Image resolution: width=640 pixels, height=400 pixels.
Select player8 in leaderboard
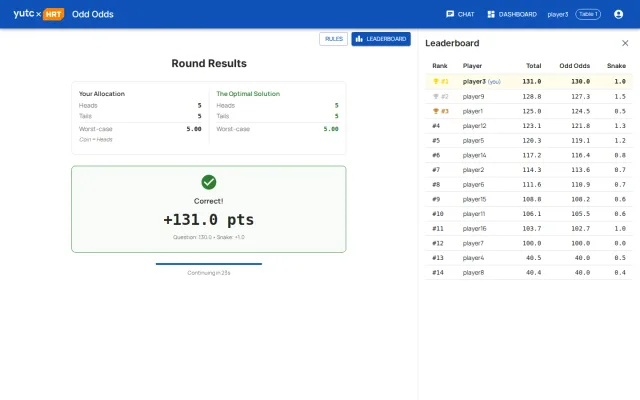click(529, 273)
